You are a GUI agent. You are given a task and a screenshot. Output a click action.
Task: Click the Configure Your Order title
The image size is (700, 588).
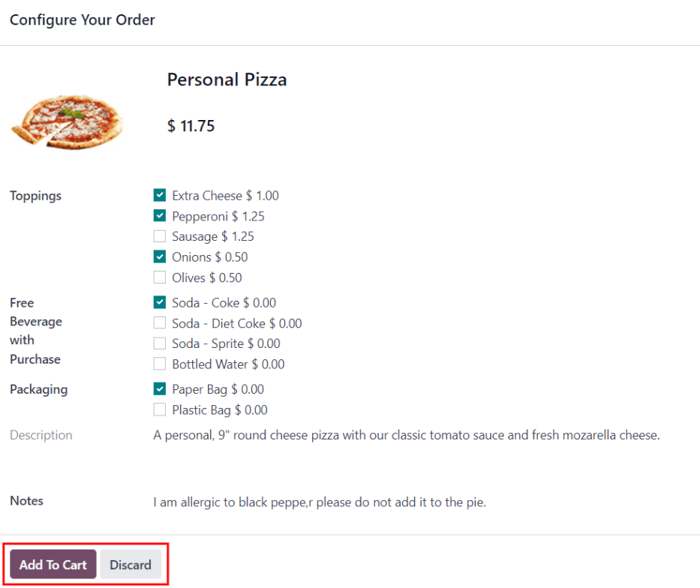[x=82, y=19]
